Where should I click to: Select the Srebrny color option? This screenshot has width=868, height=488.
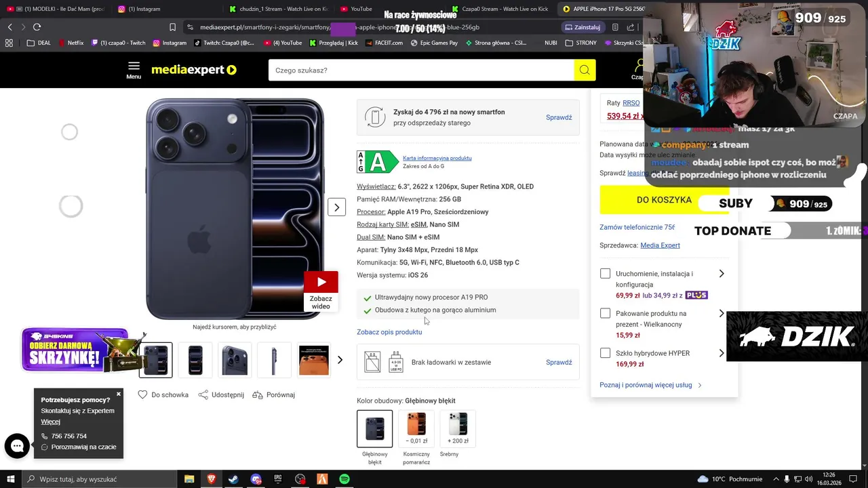[458, 428]
